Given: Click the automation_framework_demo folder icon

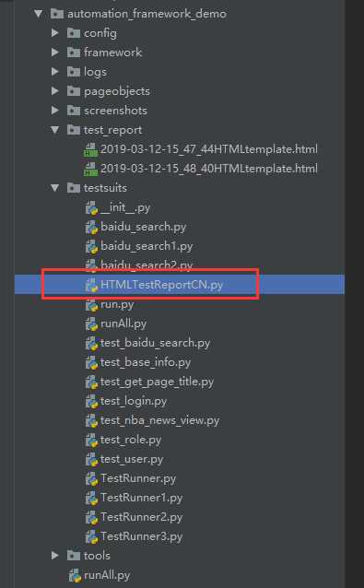Looking at the screenshot, I should pos(57,14).
